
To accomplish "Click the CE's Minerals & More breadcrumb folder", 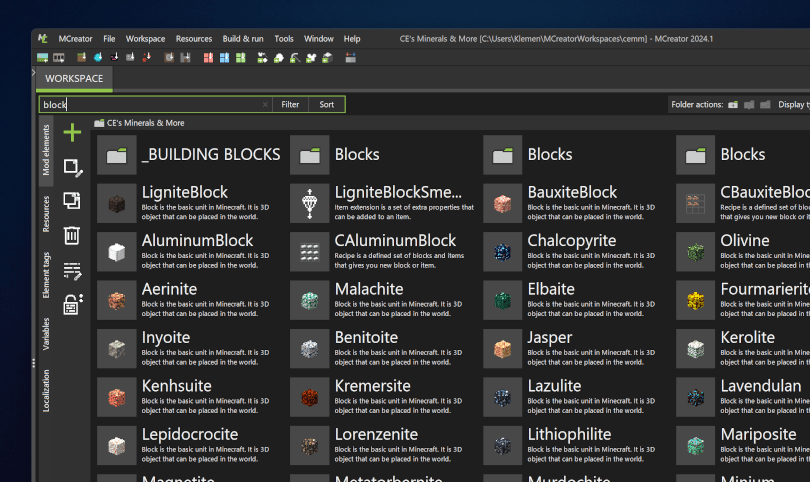I will [x=139, y=123].
